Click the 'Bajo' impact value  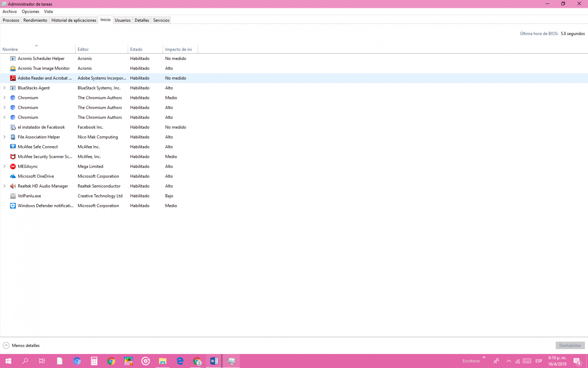click(x=169, y=196)
